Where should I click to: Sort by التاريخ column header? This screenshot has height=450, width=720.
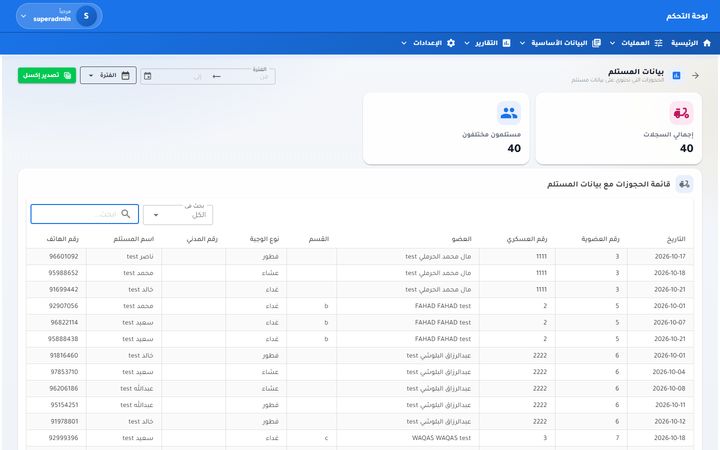pyautogui.click(x=675, y=239)
